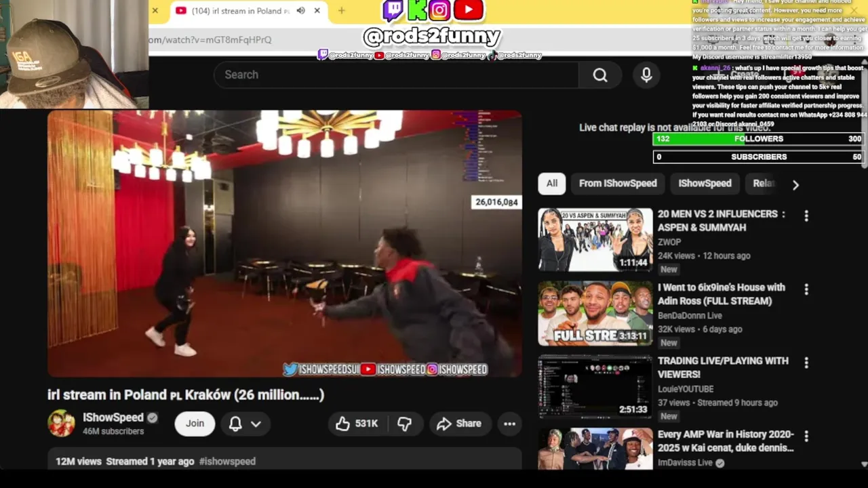Toggle notification bell for IShowSpeed

(x=235, y=424)
